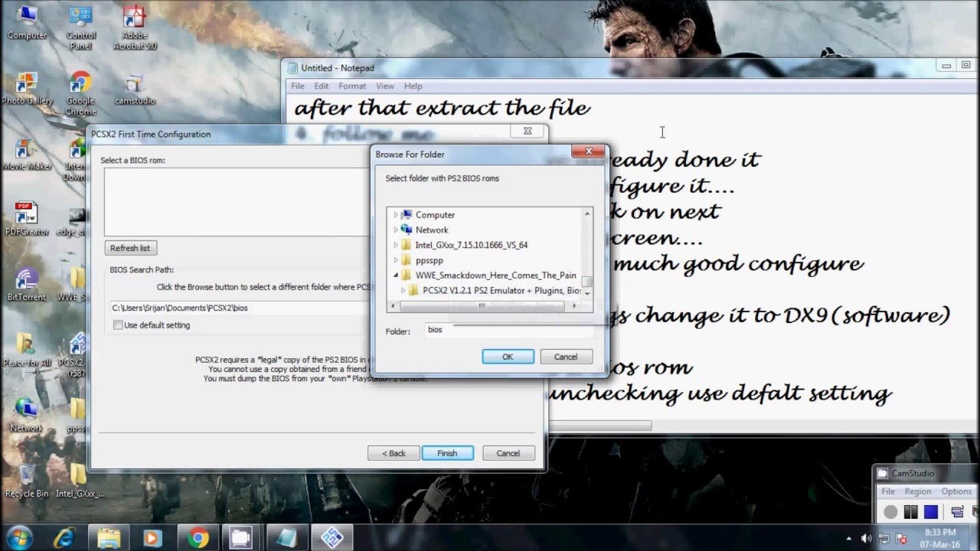Click OK in Browse For Folder dialog

[508, 357]
